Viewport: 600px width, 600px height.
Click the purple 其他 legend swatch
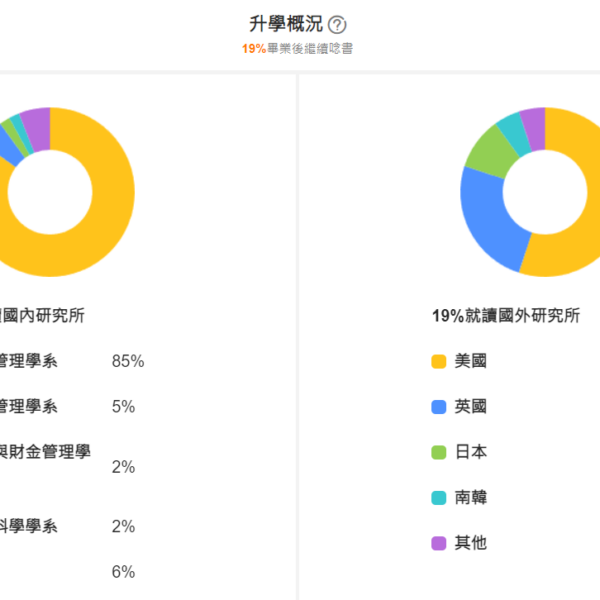pyautogui.click(x=438, y=544)
